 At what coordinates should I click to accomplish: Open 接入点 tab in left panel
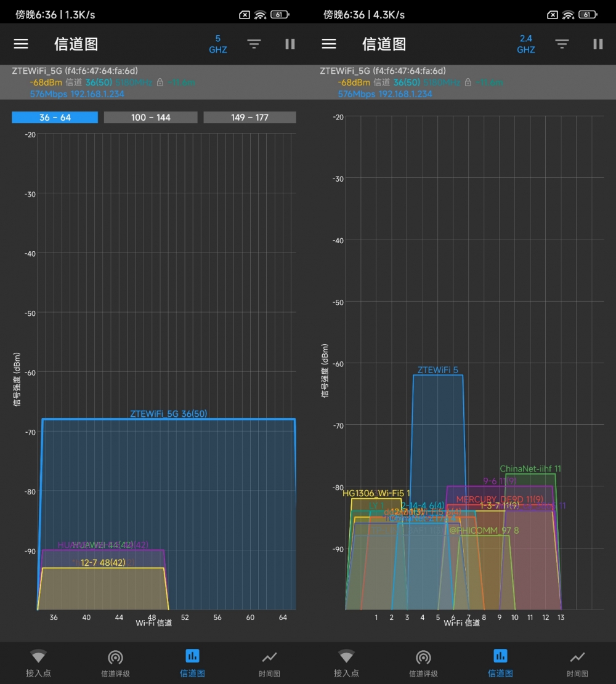click(38, 663)
